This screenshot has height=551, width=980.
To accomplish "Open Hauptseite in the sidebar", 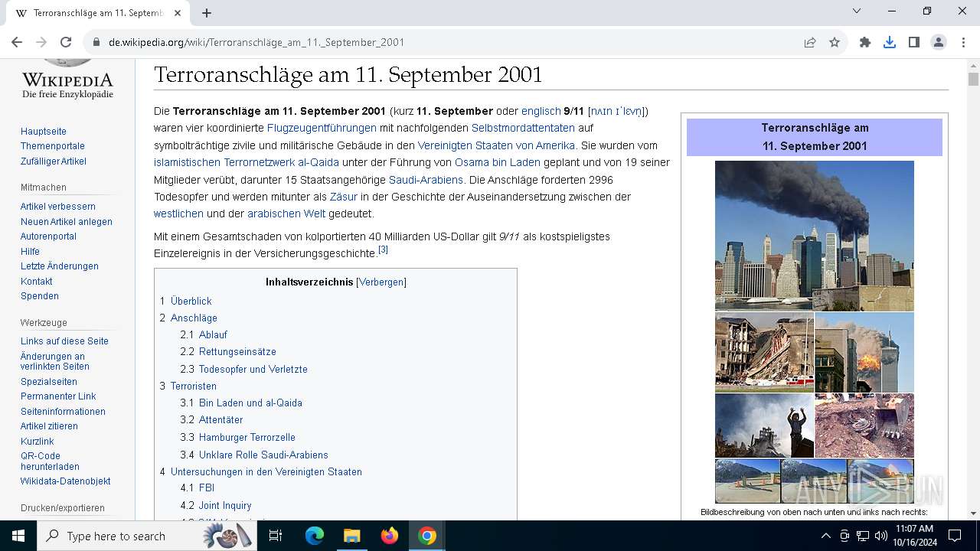I will pyautogui.click(x=44, y=132).
